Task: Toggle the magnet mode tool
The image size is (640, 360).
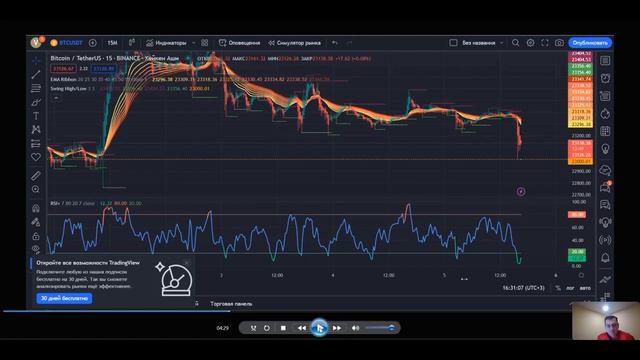Action: 36,208
